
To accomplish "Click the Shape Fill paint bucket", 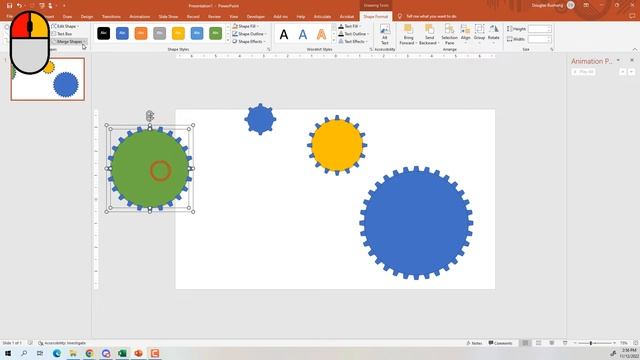I will 235,26.
